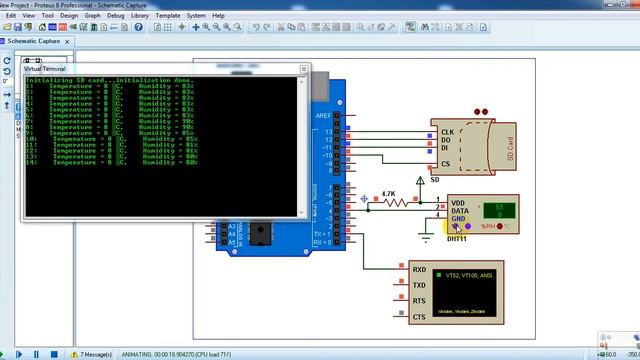
Task: Open the System menu
Action: [x=196, y=16]
